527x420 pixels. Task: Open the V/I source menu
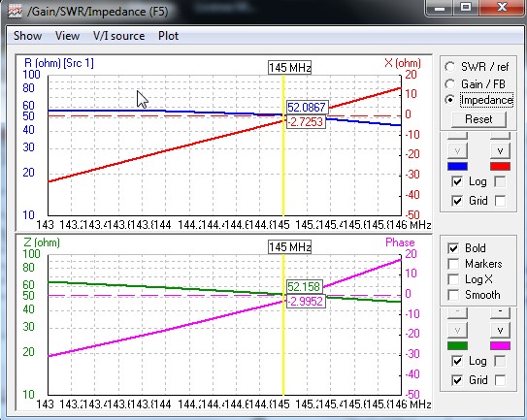(119, 36)
